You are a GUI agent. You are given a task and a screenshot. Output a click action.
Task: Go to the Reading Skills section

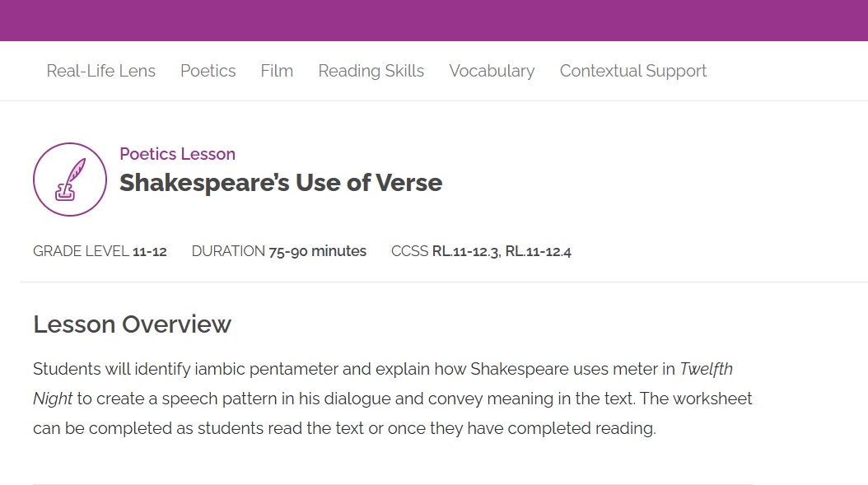371,71
